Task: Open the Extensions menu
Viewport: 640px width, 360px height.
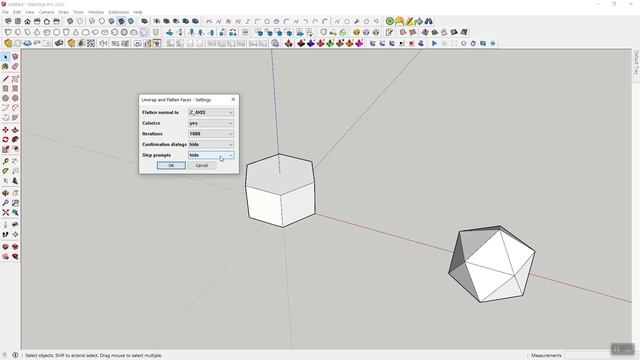Action: pyautogui.click(x=118, y=12)
